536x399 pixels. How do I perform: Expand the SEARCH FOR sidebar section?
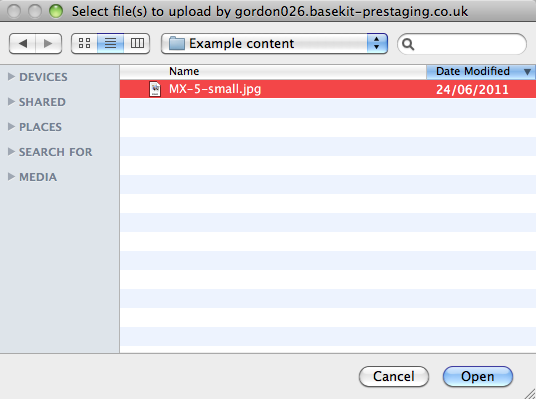click(11, 151)
